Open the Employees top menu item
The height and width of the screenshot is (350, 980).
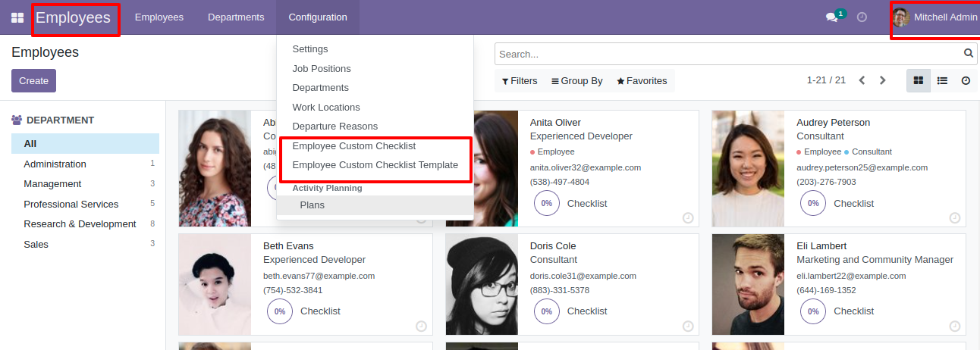coord(159,17)
